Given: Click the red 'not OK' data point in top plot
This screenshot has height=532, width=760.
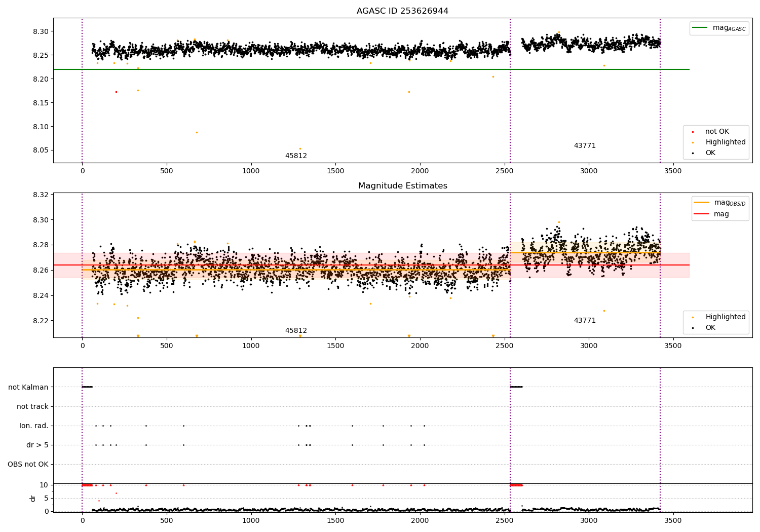Looking at the screenshot, I should pos(116,92).
